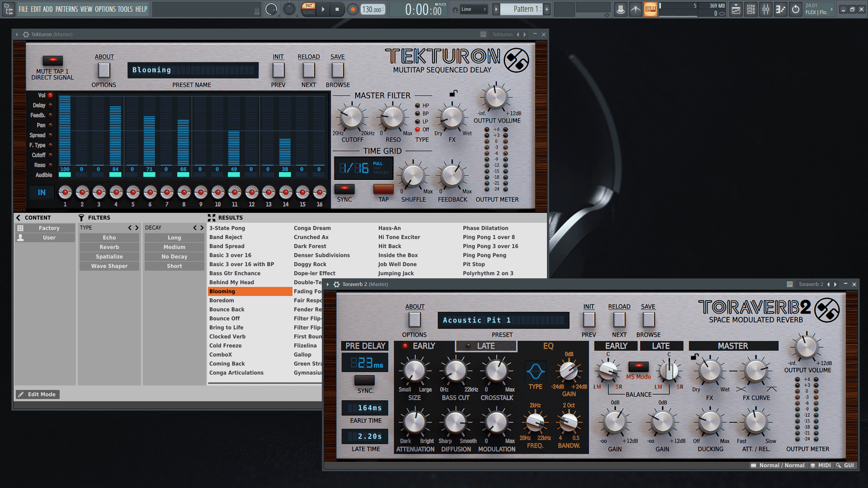Click the Edit Mode button
Viewport: 868px width, 488px height.
[38, 394]
